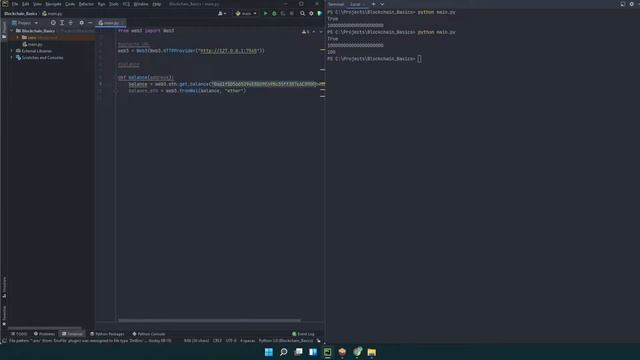Expand the venv folder arrow
640x360 pixels.
pos(18,38)
